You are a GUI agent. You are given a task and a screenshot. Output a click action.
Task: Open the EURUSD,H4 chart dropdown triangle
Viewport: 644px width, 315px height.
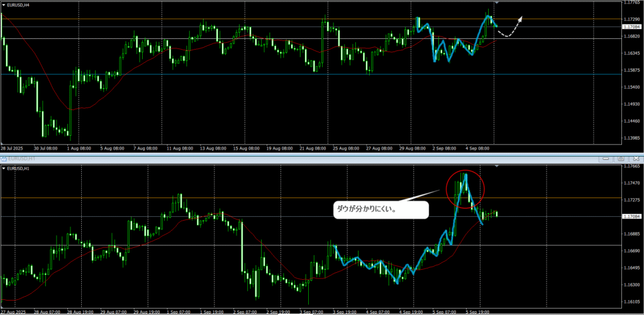4,4
